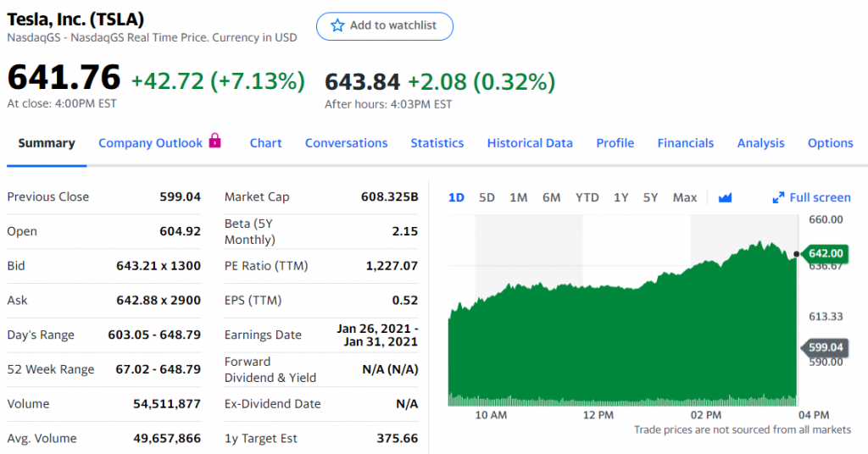Switch chart range to 1M
The image size is (868, 454).
(x=519, y=197)
